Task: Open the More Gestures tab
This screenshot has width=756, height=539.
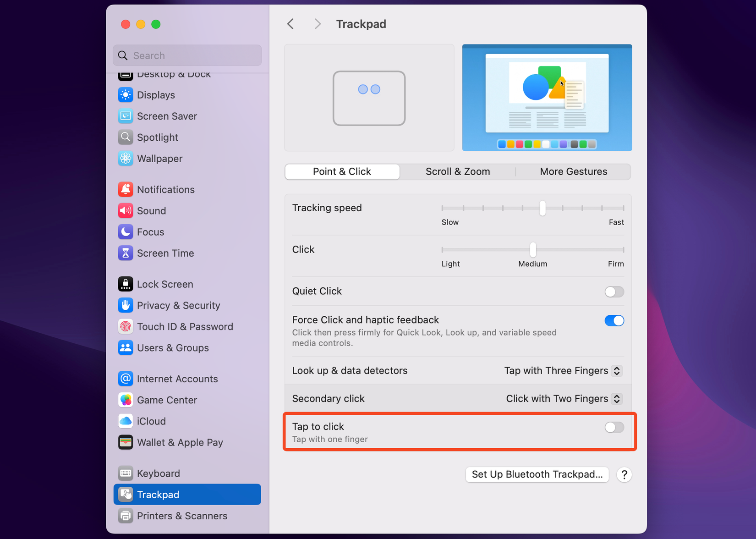Action: tap(573, 171)
